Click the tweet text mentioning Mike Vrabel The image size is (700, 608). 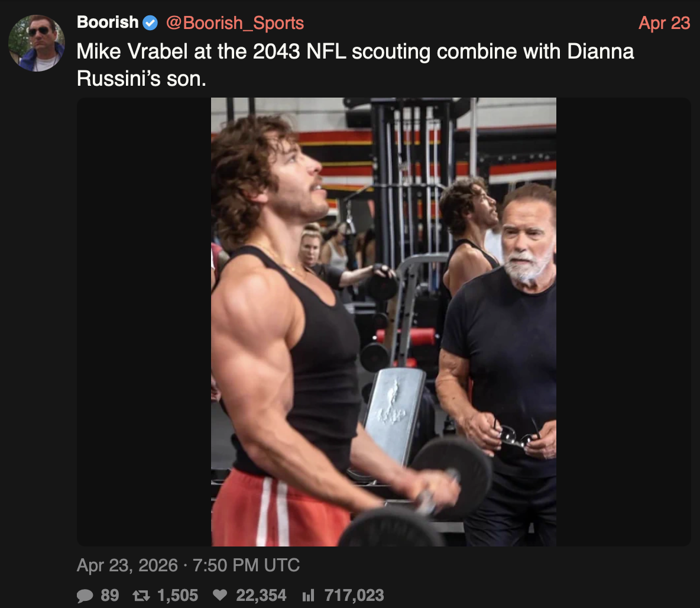coord(355,51)
